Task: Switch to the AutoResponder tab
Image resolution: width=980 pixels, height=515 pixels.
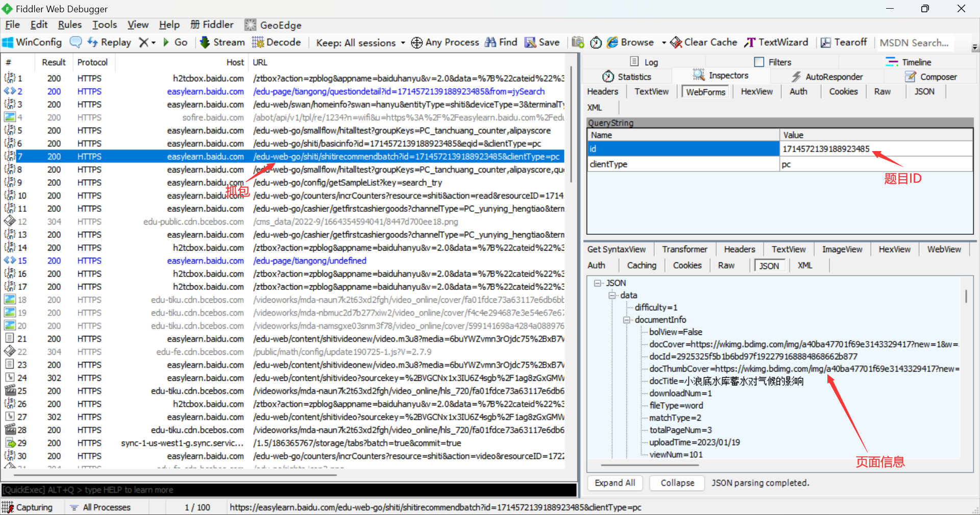Action: (x=827, y=77)
